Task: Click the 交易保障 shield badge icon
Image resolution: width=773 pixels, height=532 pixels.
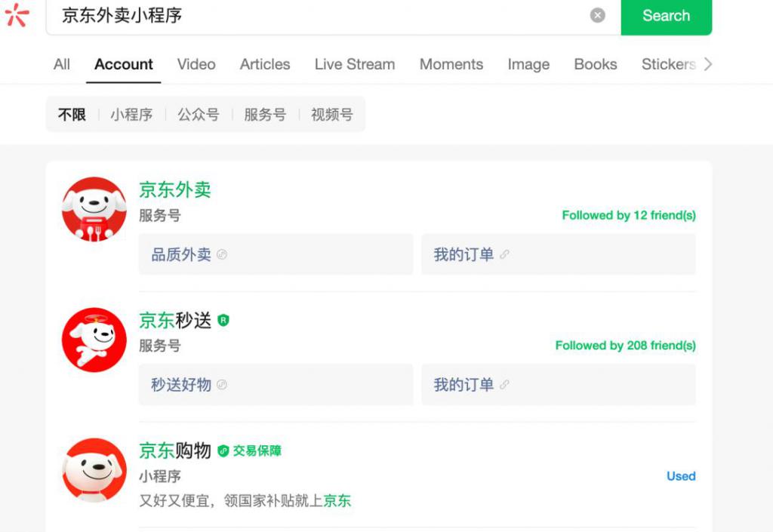Action: (223, 451)
